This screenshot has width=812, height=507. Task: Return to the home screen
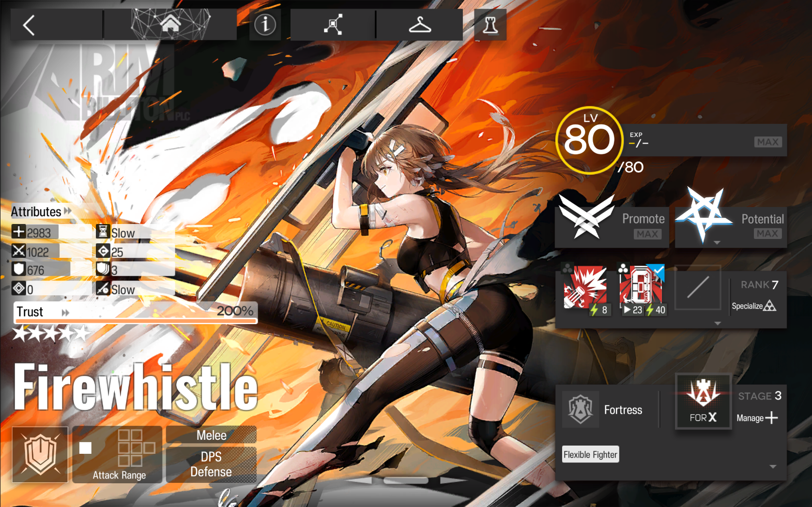pos(170,23)
